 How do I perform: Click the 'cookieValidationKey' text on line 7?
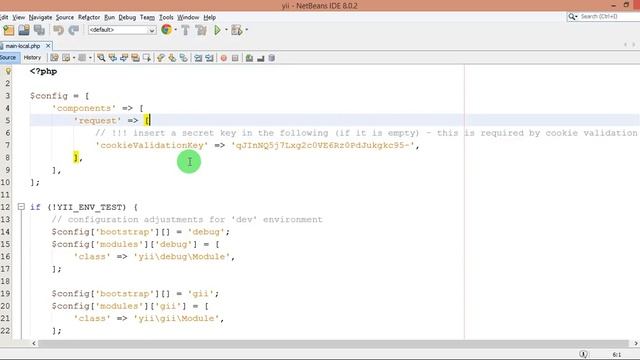pos(152,145)
